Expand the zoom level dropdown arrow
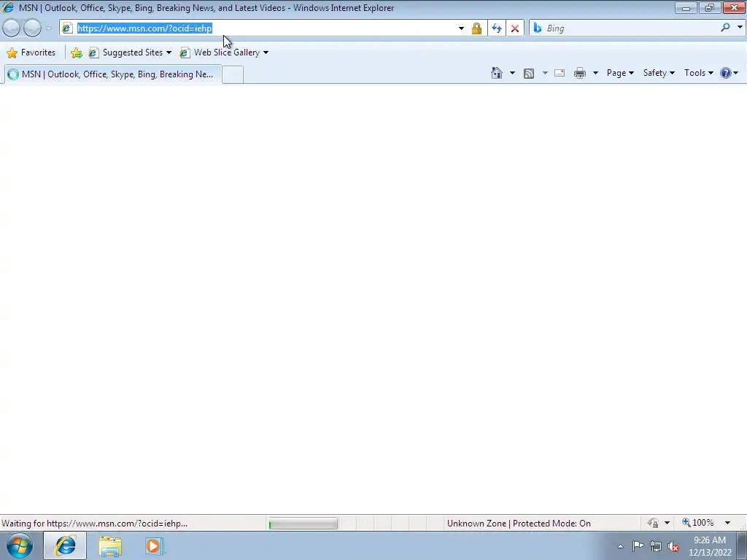 (x=727, y=523)
